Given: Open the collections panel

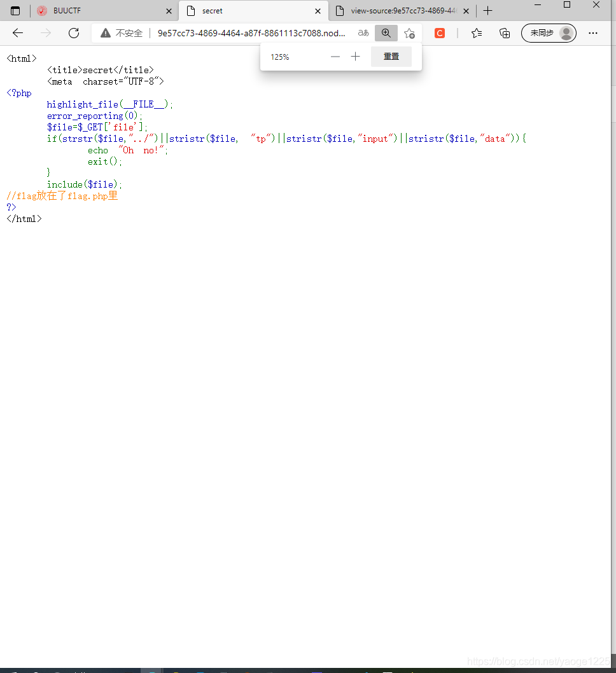Looking at the screenshot, I should click(505, 33).
